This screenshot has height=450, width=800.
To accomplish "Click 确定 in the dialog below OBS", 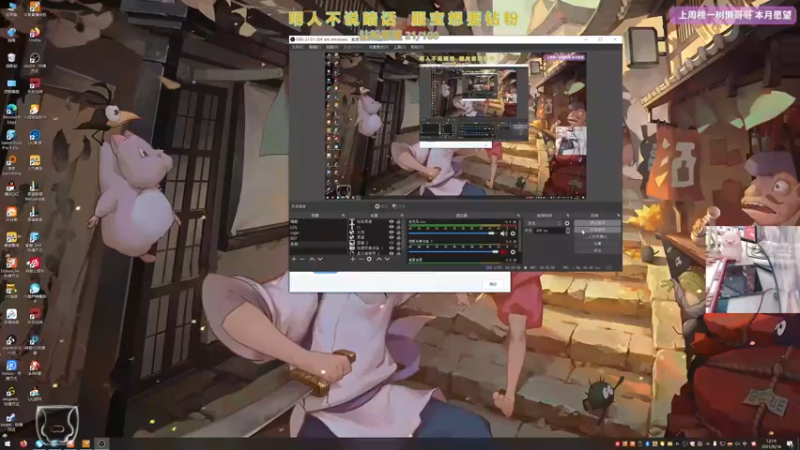I will pos(493,284).
